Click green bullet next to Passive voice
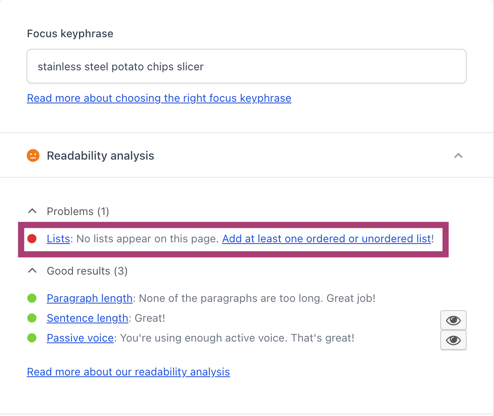This screenshot has width=494, height=416. 32,338
